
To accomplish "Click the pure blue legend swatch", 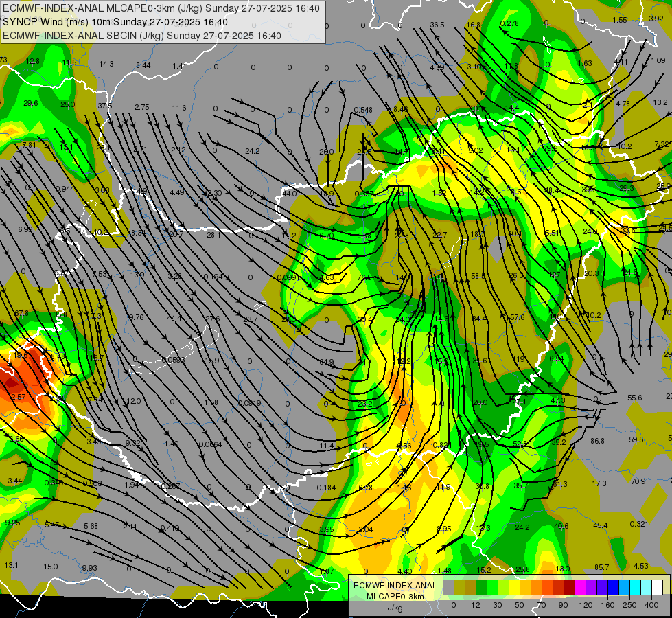I will [x=614, y=588].
